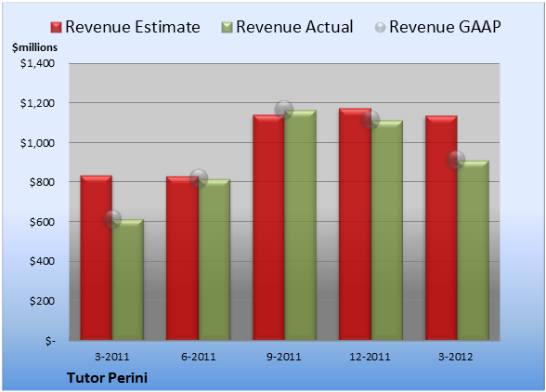This screenshot has height=392, width=546.
Task: Select the green actual bar for 6-2011
Action: click(214, 259)
